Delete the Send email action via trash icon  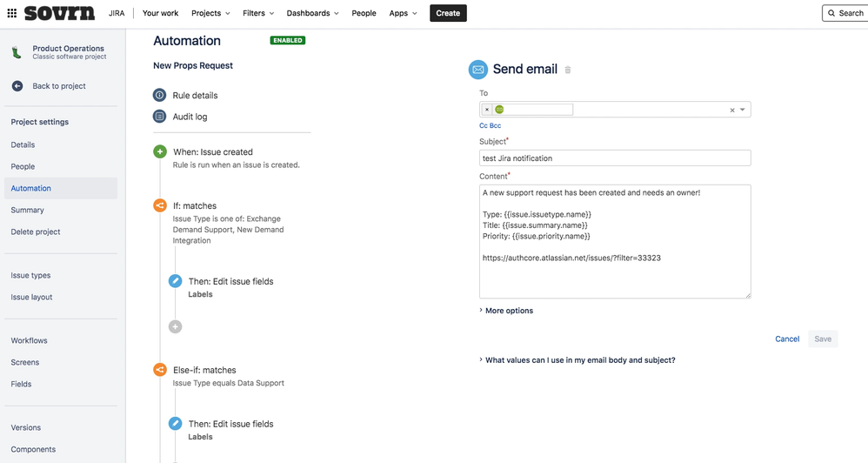point(567,70)
